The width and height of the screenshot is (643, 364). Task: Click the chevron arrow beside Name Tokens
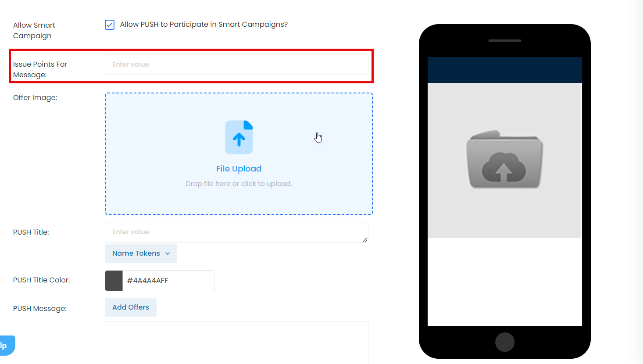[x=168, y=253]
